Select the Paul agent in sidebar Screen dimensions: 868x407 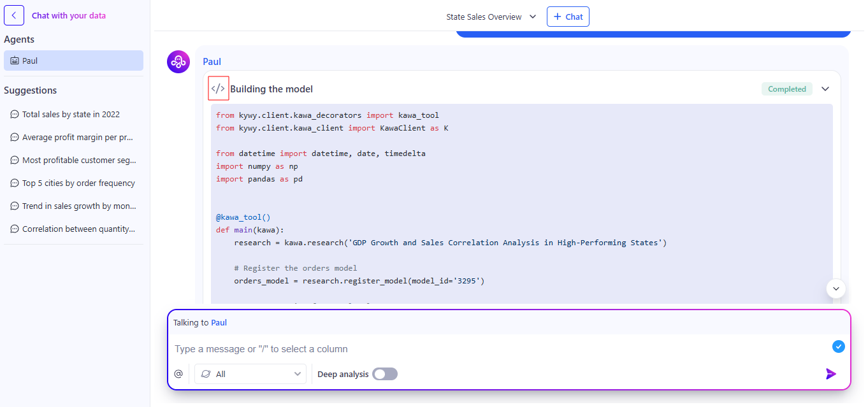click(x=73, y=61)
